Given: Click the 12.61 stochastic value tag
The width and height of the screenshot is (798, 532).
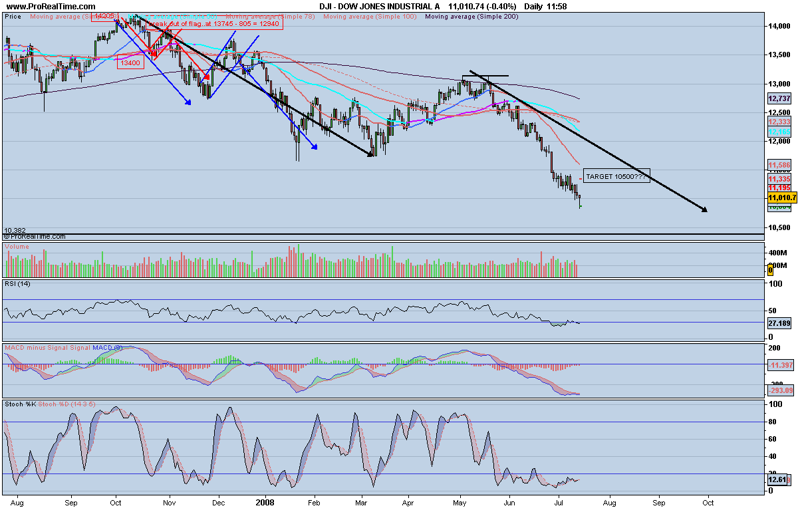Looking at the screenshot, I should (x=778, y=479).
